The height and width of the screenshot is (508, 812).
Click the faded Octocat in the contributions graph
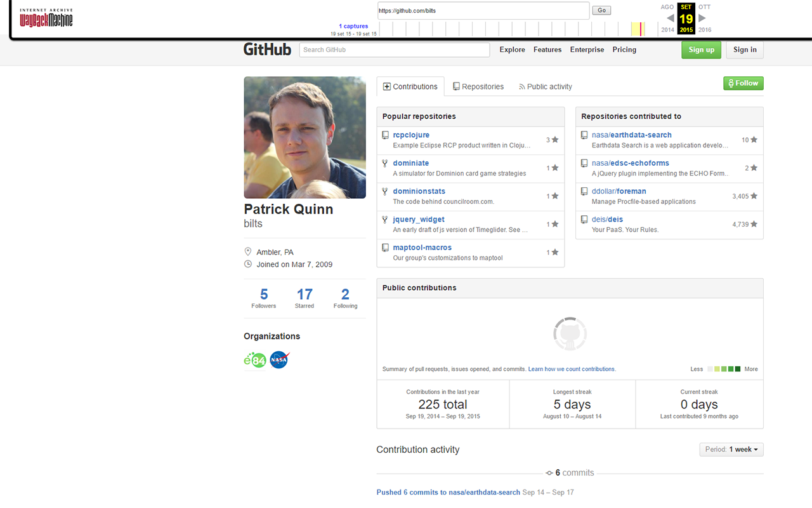(x=569, y=333)
